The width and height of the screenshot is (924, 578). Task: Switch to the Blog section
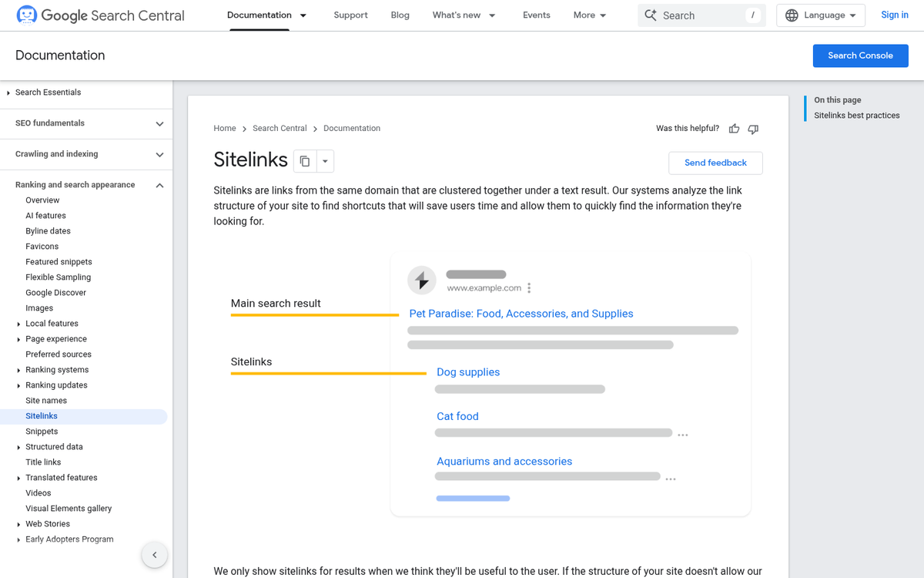coord(400,15)
